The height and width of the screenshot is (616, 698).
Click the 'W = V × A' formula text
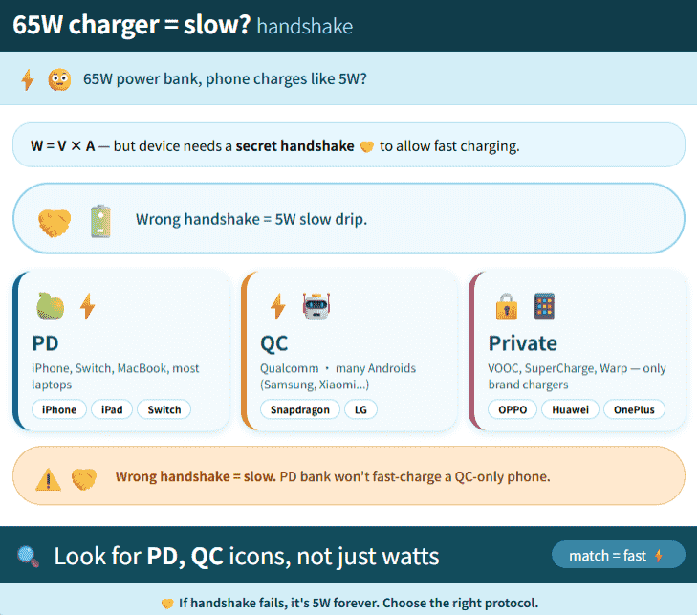[x=63, y=146]
